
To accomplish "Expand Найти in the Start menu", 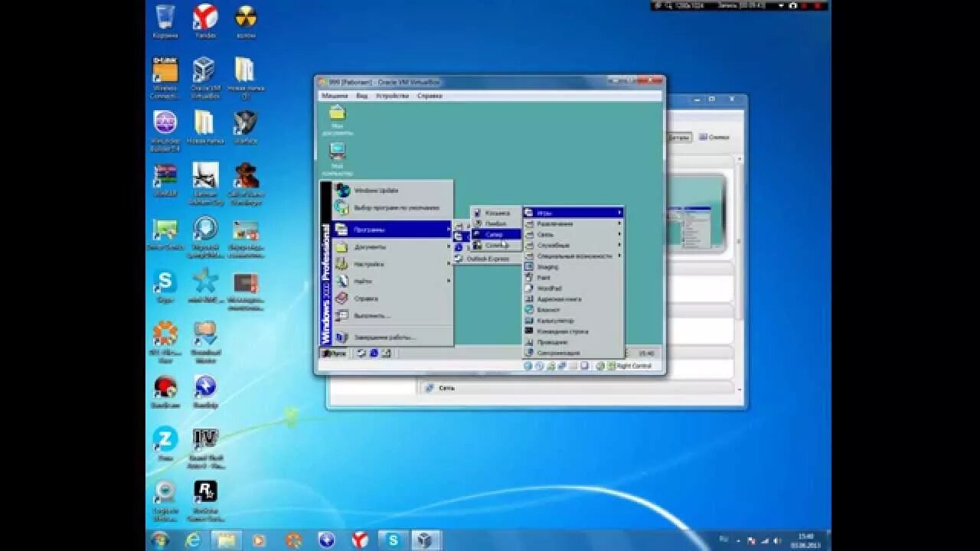I will tap(393, 281).
